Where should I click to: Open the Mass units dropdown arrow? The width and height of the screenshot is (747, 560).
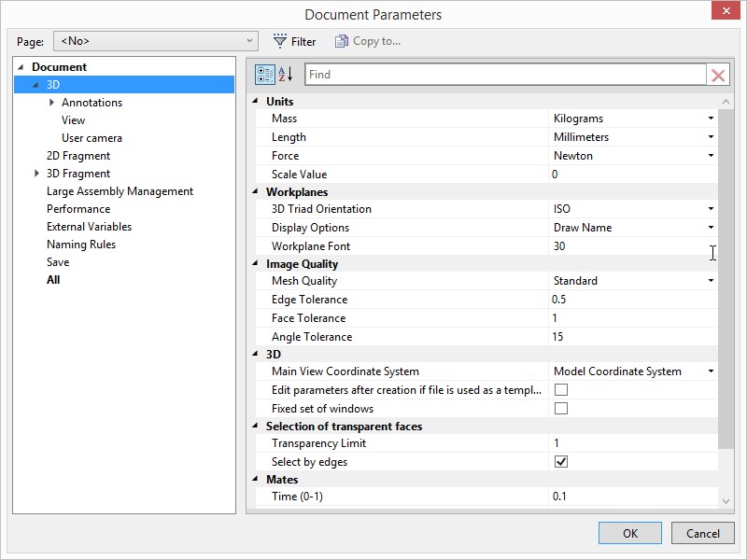pos(710,118)
